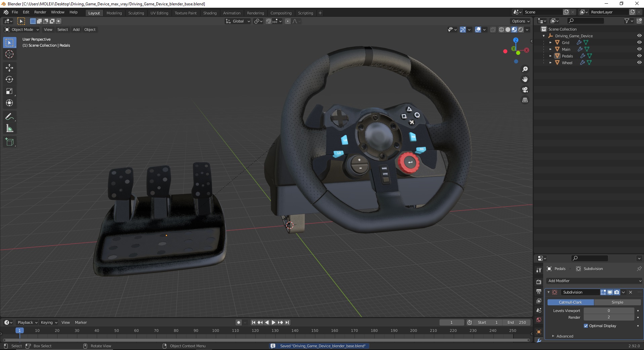This screenshot has width=644, height=350.
Task: Toggle snapping magnet in header
Action: click(269, 21)
